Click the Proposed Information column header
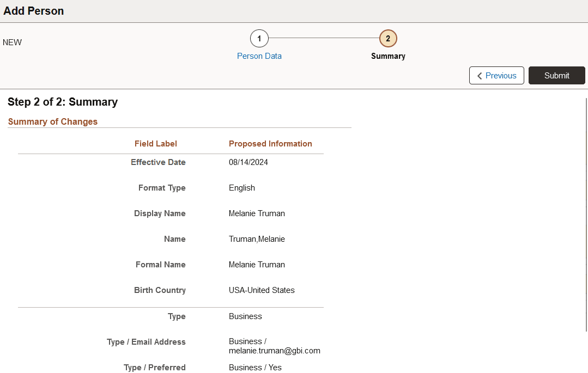Viewport: 588px width, 373px height. 270,143
